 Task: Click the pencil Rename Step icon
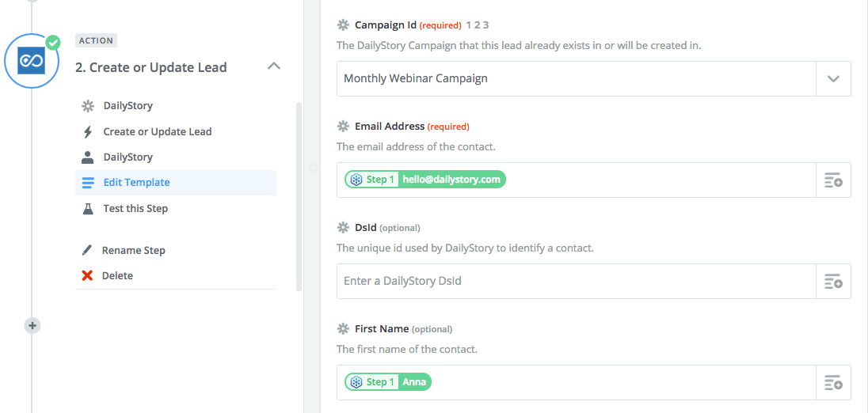coord(87,251)
